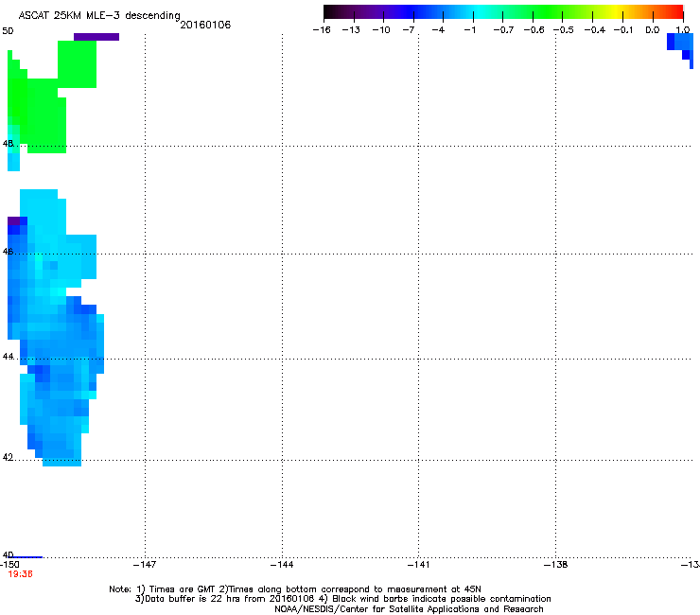Click the date label 20160106
This screenshot has height=615, width=700.
click(x=205, y=25)
